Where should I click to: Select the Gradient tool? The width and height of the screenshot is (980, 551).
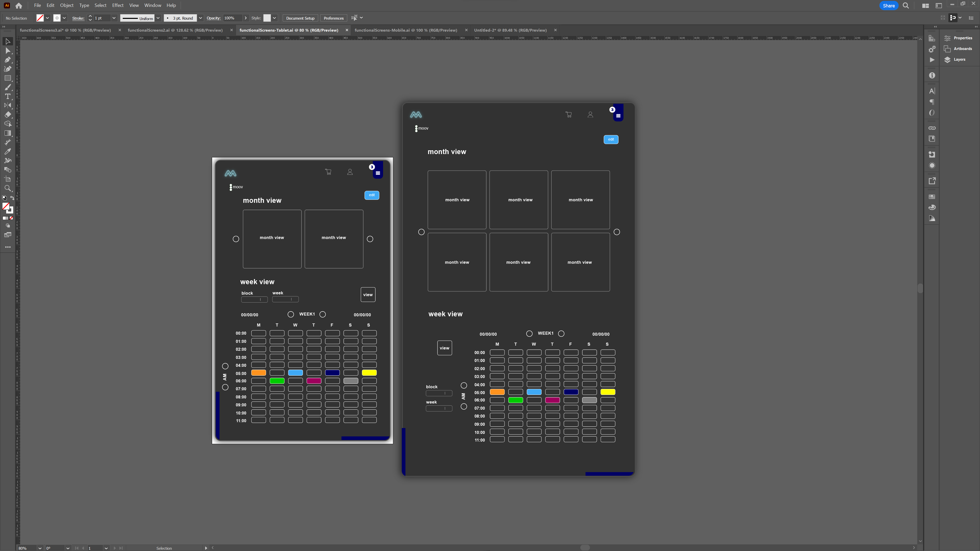click(x=8, y=133)
